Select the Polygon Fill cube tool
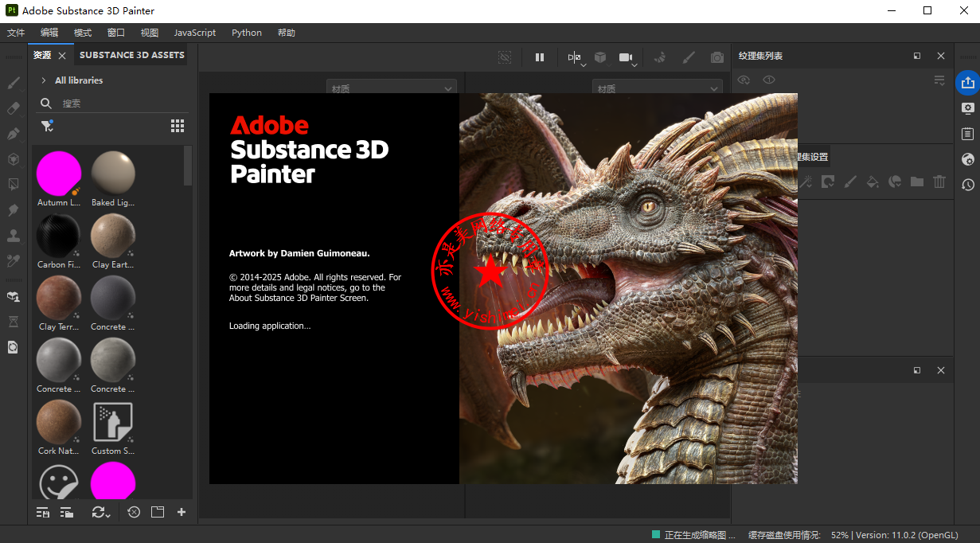980x543 pixels. (14, 159)
